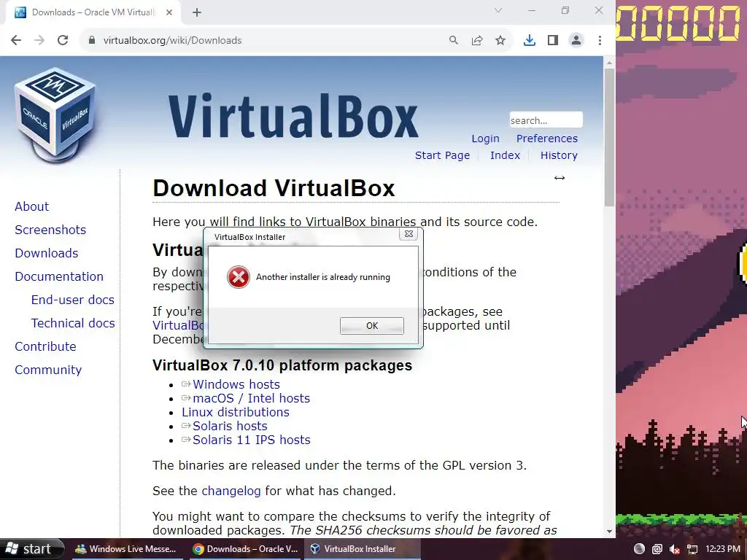Open Contribute in the sidebar

point(45,346)
